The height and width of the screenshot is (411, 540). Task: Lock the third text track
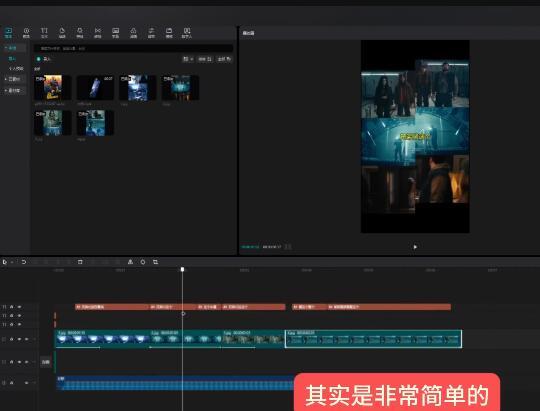[x=12, y=325]
